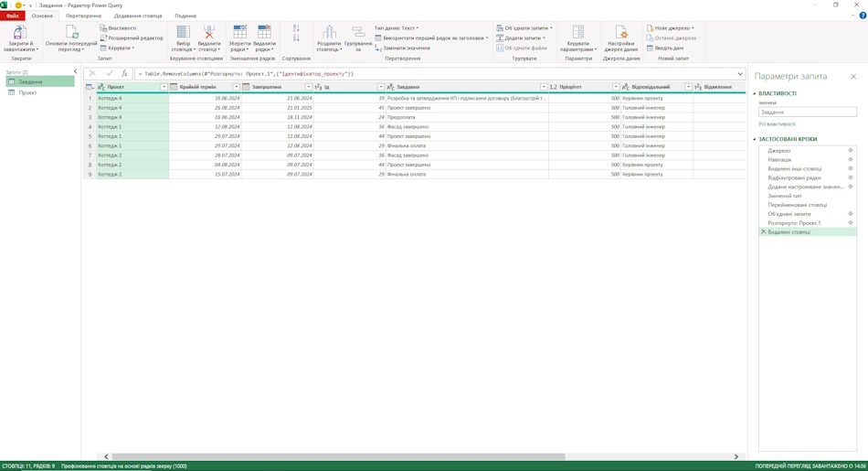Click Використати перший рядок як заголовки
The image size is (868, 471).
(432, 37)
